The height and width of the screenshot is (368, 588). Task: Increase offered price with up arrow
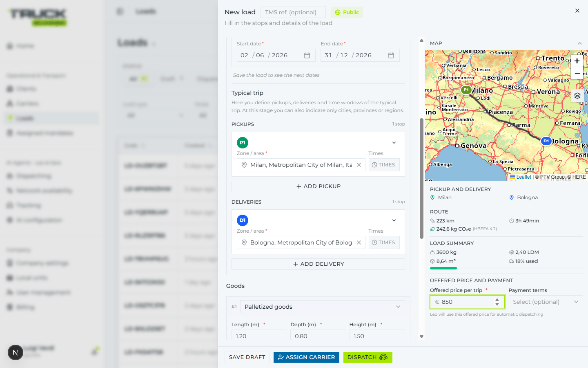(x=497, y=300)
